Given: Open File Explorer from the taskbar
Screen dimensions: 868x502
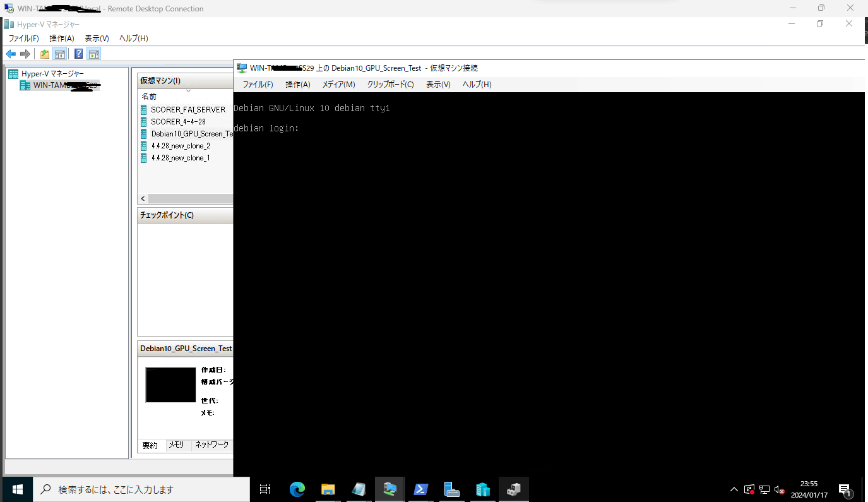Looking at the screenshot, I should pos(328,489).
